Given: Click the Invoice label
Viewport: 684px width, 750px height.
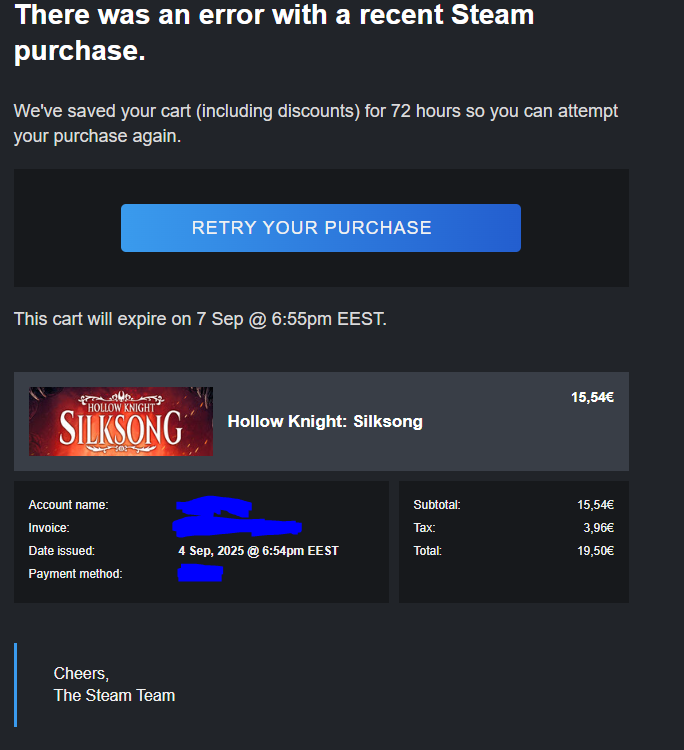Looking at the screenshot, I should (x=49, y=527).
